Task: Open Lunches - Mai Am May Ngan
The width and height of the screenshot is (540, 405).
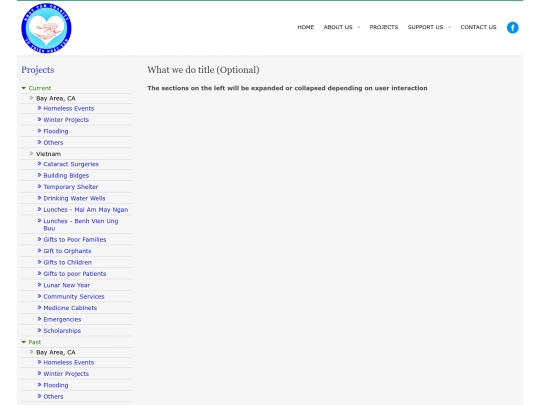Action: (x=86, y=210)
